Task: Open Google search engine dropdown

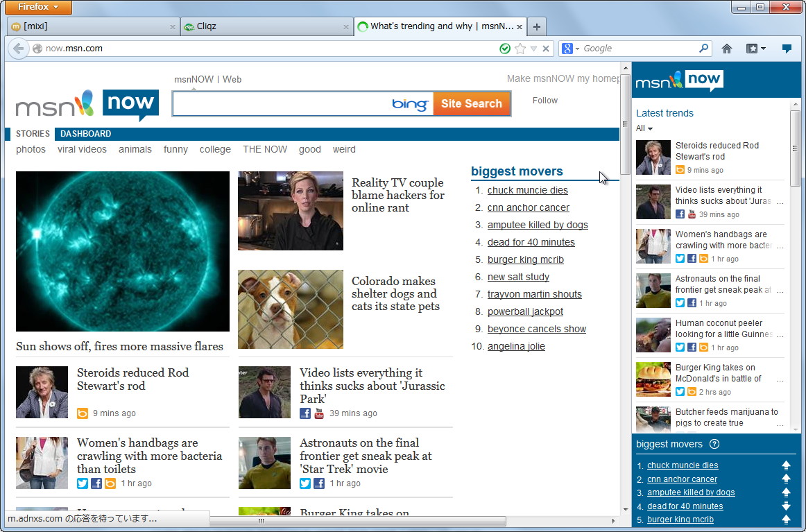Action: coord(571,49)
